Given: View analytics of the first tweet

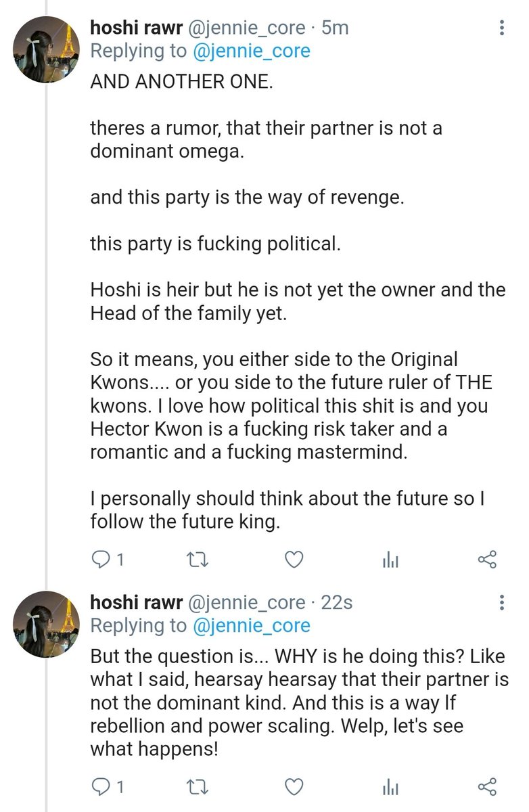Looking at the screenshot, I should point(391,560).
